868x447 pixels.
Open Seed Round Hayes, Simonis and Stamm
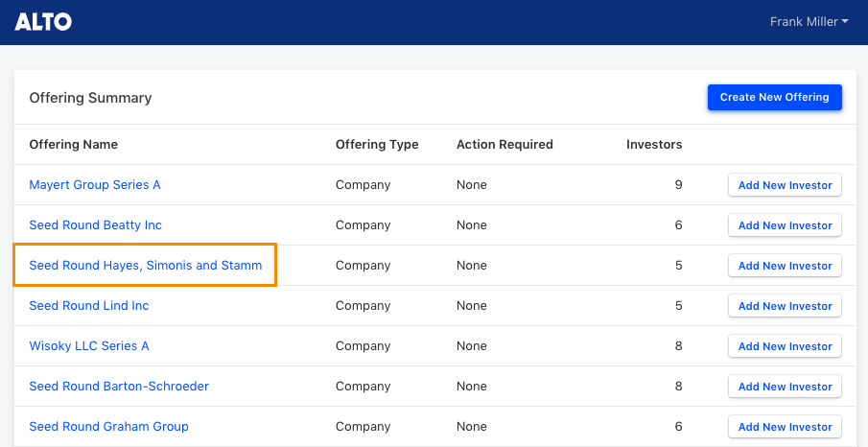coord(146,266)
